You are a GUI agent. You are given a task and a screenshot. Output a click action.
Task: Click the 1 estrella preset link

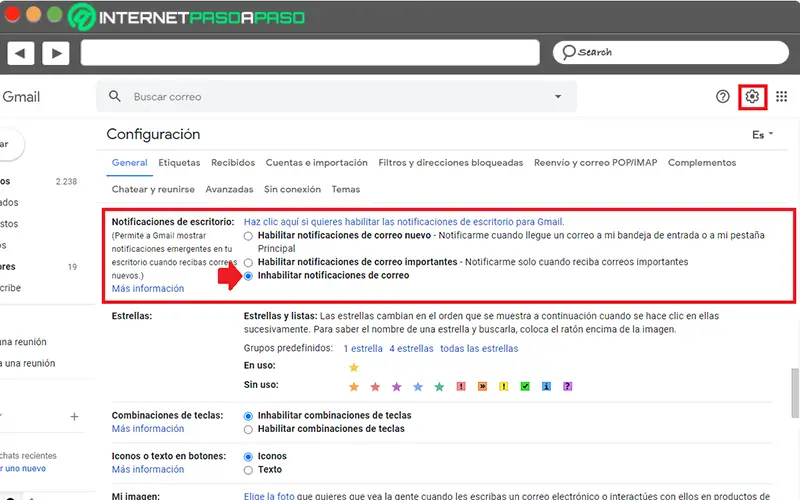(363, 348)
